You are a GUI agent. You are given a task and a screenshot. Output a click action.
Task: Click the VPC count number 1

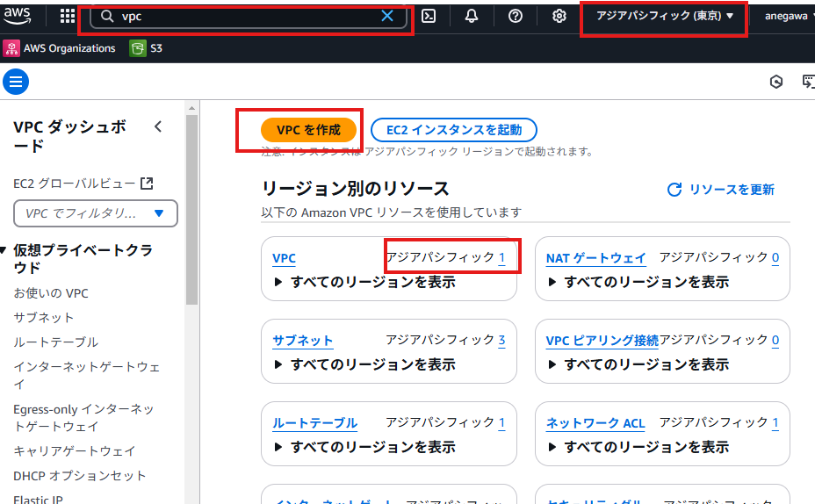(x=501, y=258)
